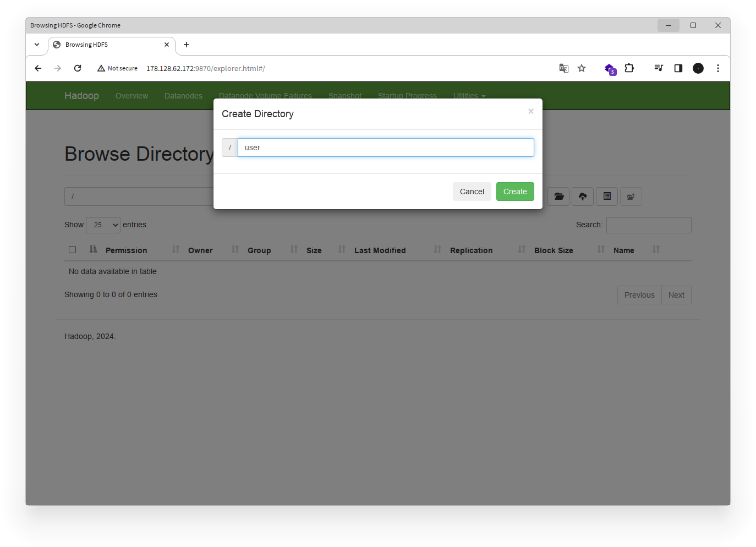Select the cloud Upload Files icon
Viewport: 756px width, 547px height.
(x=583, y=196)
